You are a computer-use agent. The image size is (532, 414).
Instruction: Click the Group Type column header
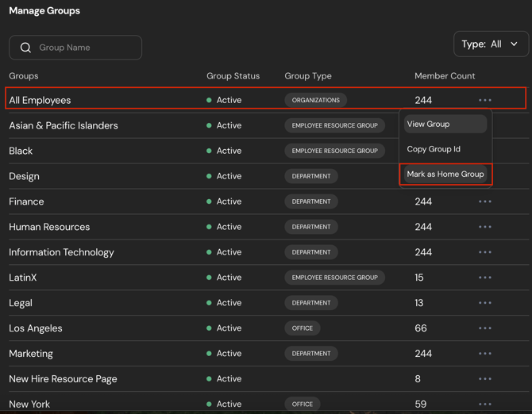308,76
